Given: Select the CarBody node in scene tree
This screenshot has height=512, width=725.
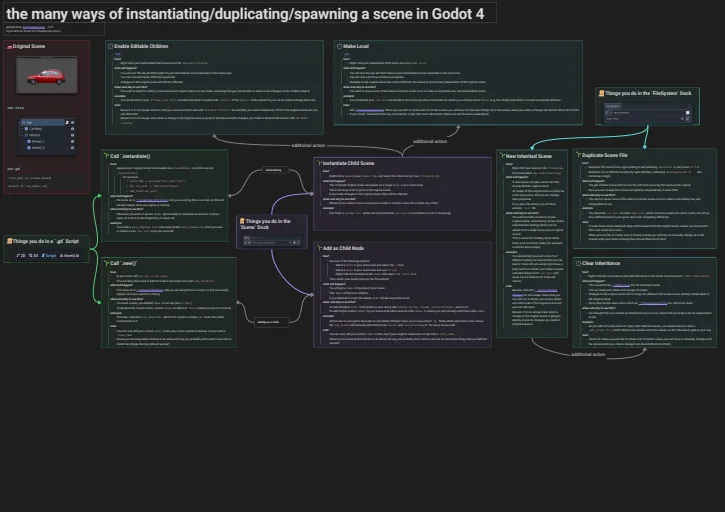Looking at the screenshot, I should 35,129.
